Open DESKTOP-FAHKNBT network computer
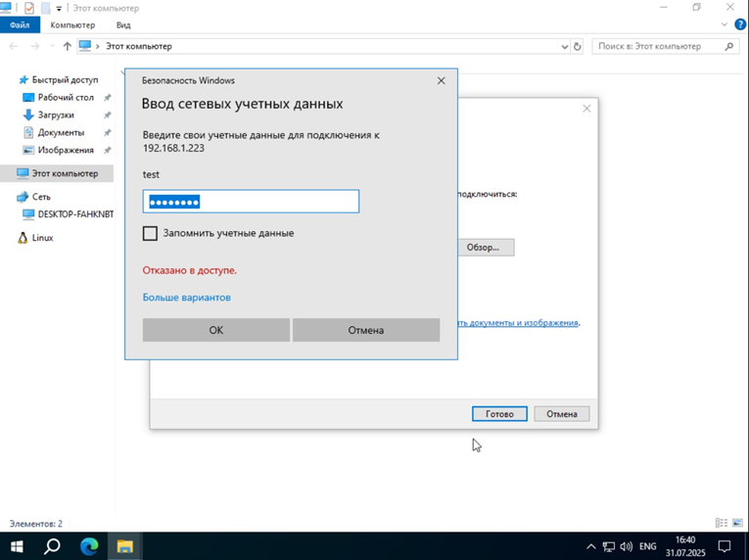The image size is (749, 560). coord(75,214)
